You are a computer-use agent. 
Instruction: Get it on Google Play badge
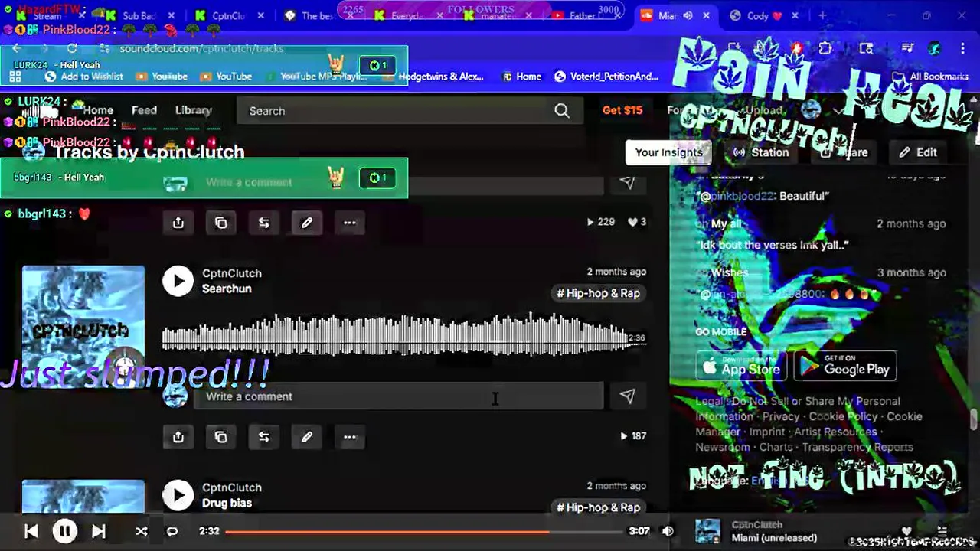pos(845,367)
